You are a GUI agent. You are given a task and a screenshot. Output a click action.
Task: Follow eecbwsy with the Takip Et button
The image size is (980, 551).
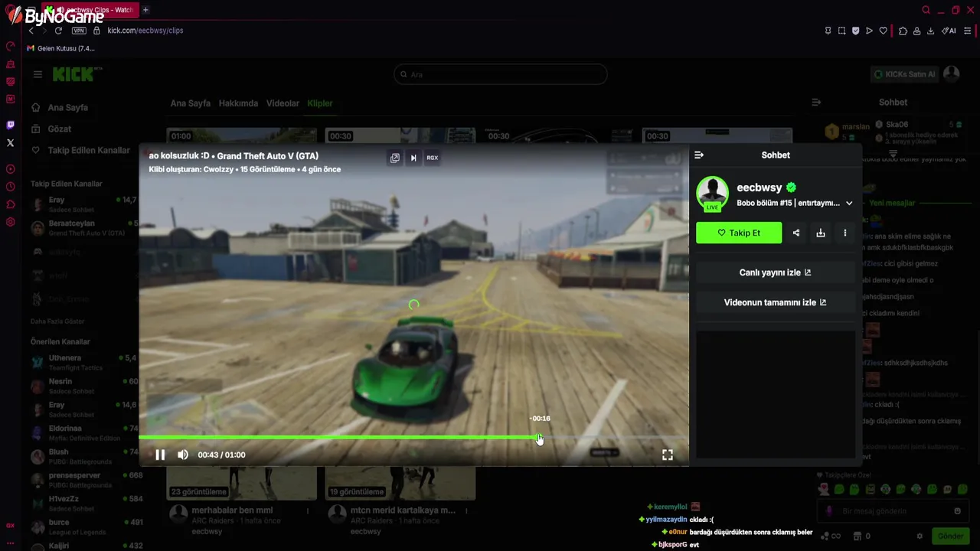click(x=739, y=233)
